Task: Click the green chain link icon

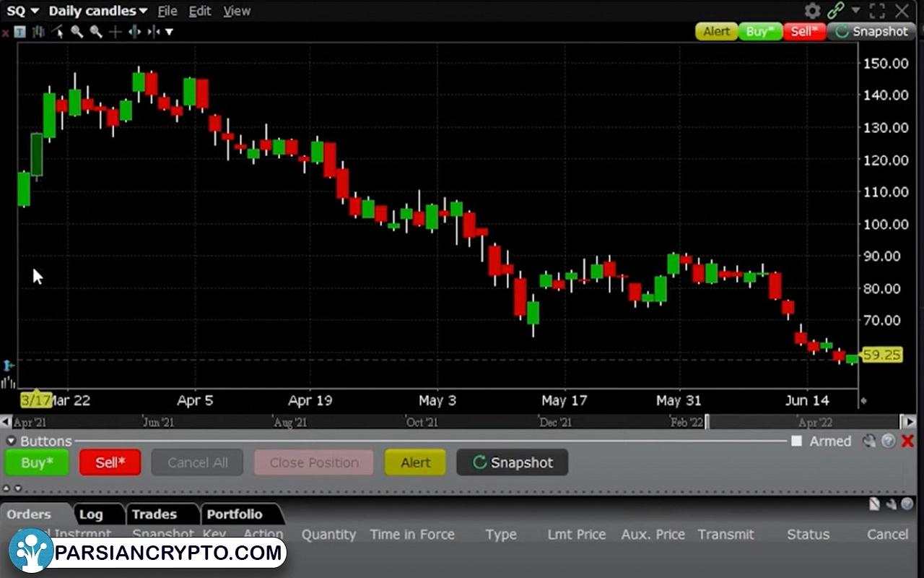Action: [836, 11]
